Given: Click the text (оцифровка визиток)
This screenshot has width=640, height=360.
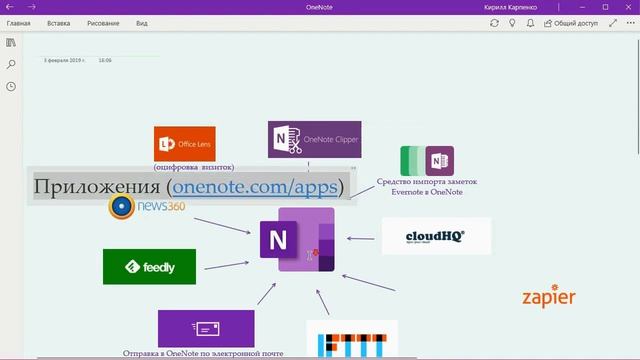Looking at the screenshot, I should pos(194,167).
